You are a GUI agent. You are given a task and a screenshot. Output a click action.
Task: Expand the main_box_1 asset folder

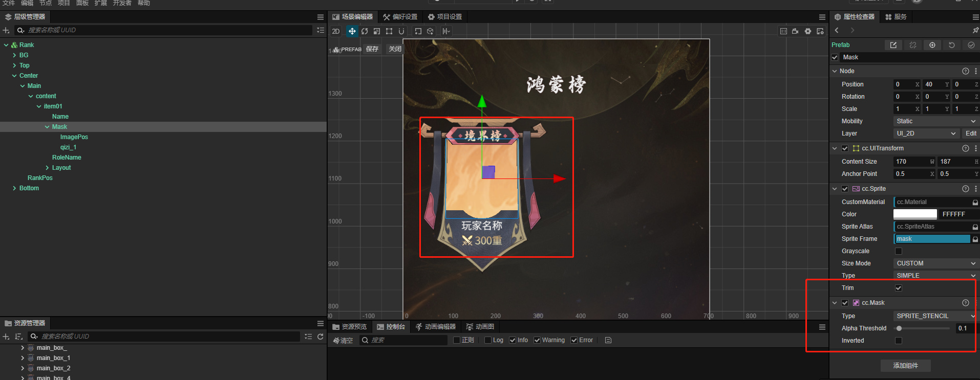pyautogui.click(x=23, y=358)
